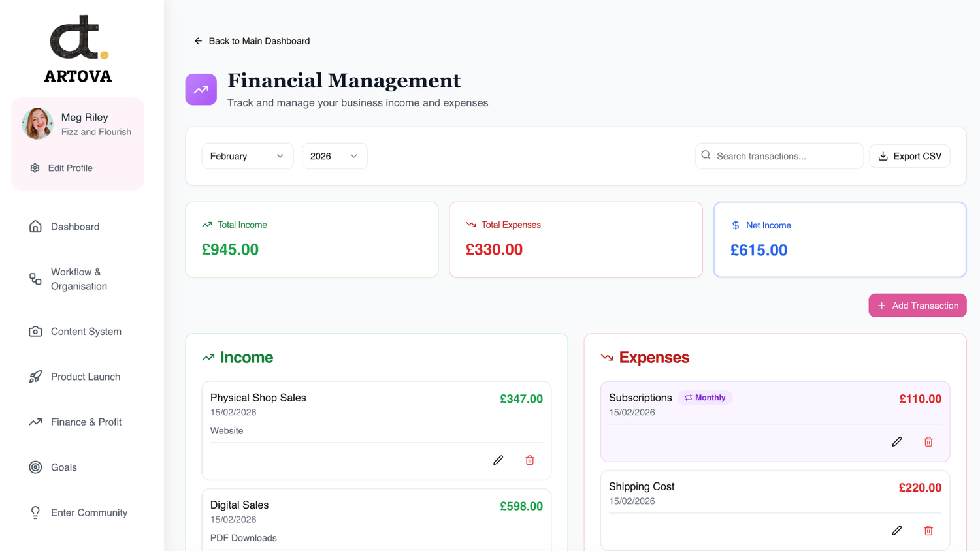This screenshot has height=551, width=980.
Task: Click the Export CSV button
Action: pos(909,156)
